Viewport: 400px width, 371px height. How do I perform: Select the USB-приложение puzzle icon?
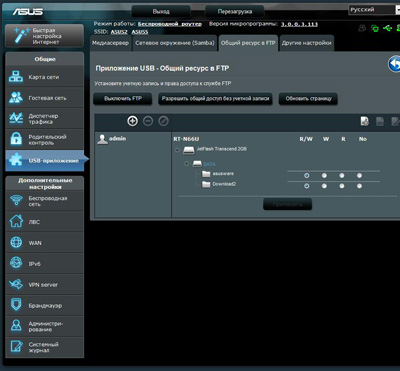[x=16, y=160]
